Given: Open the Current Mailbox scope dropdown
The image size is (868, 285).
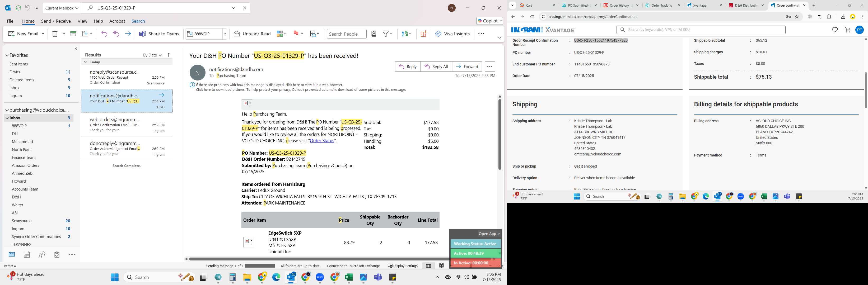Looking at the screenshot, I should (x=62, y=8).
